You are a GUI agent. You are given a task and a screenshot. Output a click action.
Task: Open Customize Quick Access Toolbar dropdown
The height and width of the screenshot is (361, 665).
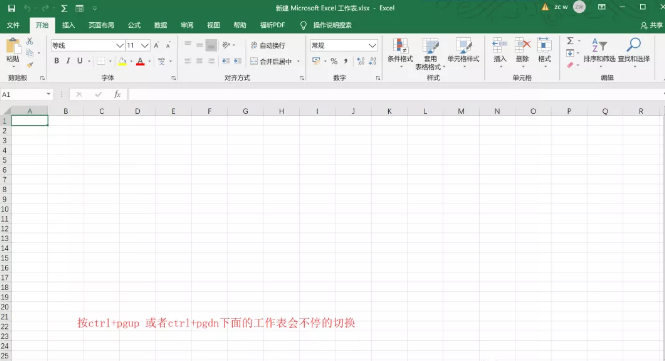(x=95, y=8)
